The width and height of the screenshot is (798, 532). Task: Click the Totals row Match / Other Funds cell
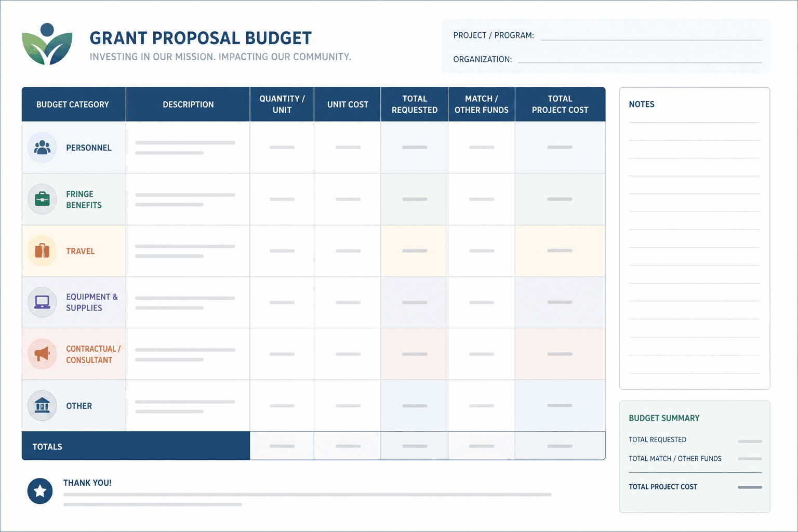pyautogui.click(x=482, y=446)
